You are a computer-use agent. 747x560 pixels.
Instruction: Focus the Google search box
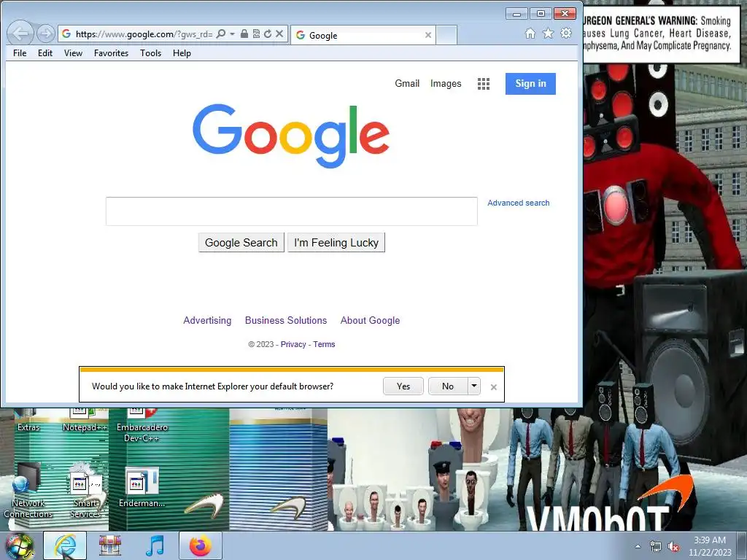[292, 211]
